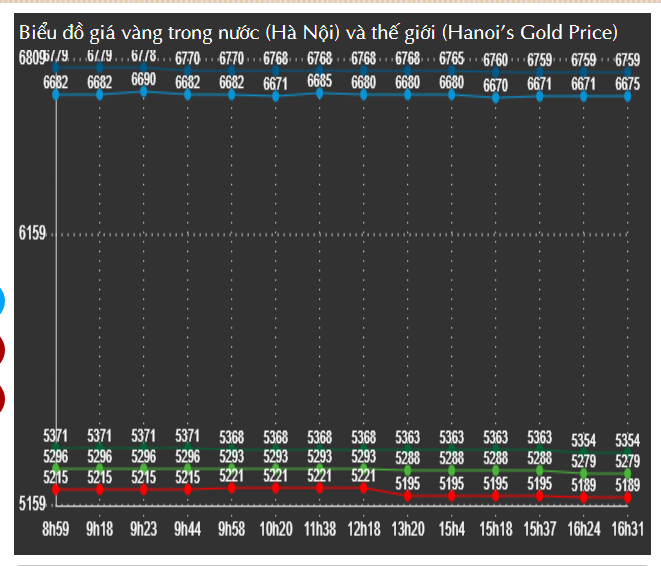Viewport: 661px width, 566px height.
Task: Click the blue 6675 point at 16h31
Action: (x=627, y=96)
